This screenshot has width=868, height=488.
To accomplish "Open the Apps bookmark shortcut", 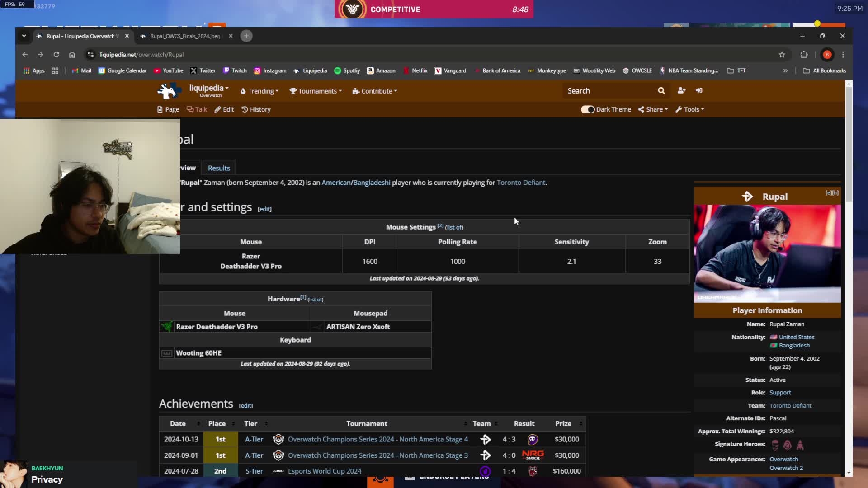I will (34, 71).
